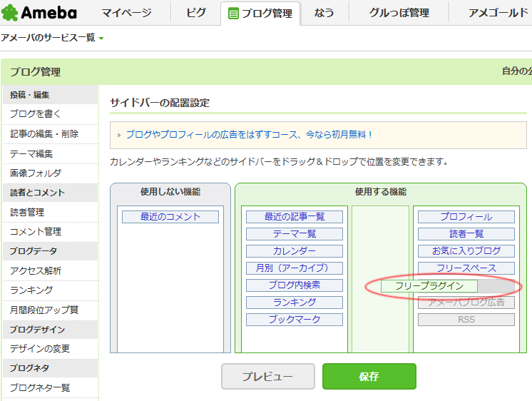
Task: Click 投稿・編集 section header
Action: tap(50, 95)
